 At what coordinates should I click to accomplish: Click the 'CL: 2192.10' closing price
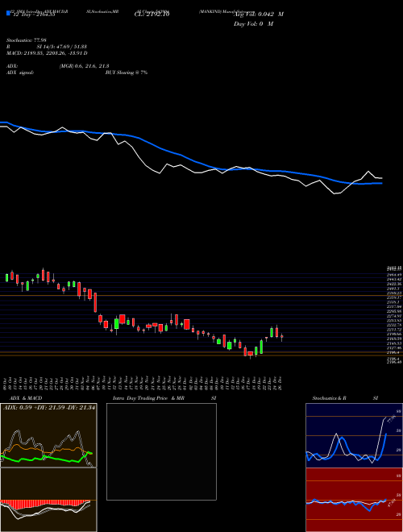(x=152, y=15)
